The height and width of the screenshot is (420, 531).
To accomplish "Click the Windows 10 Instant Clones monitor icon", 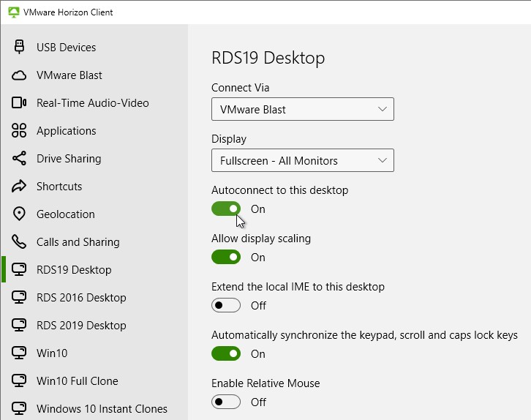I will 19,408.
